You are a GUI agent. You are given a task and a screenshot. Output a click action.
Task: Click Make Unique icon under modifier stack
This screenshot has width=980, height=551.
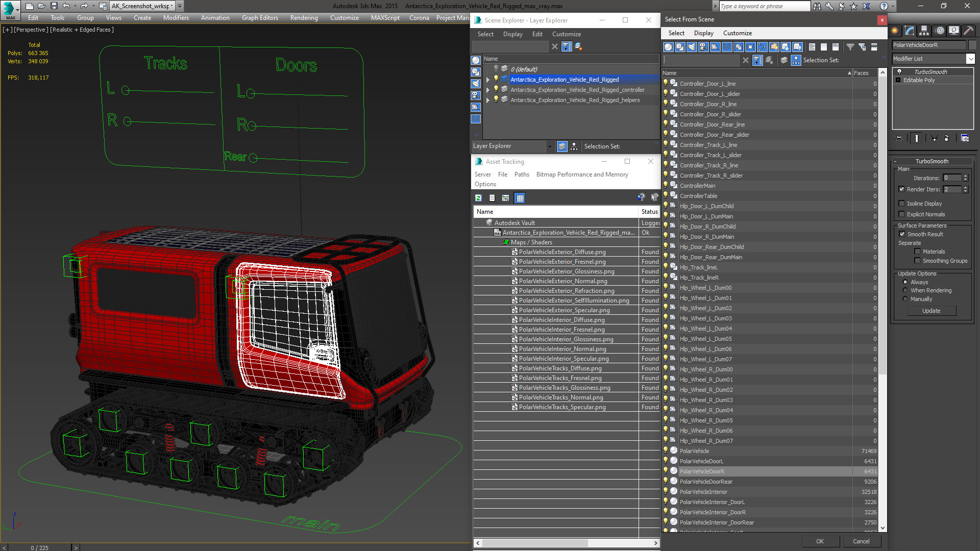[934, 138]
